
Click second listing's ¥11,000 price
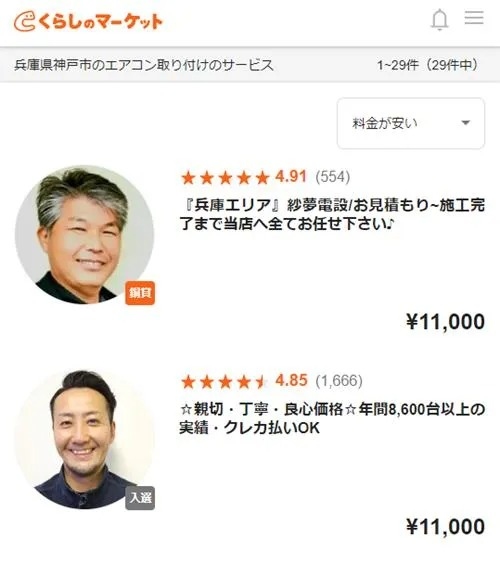pos(445,527)
